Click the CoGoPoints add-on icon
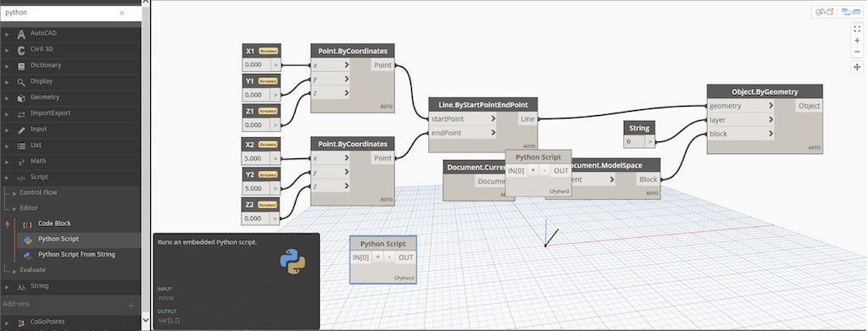This screenshot has width=868, height=331. [21, 323]
